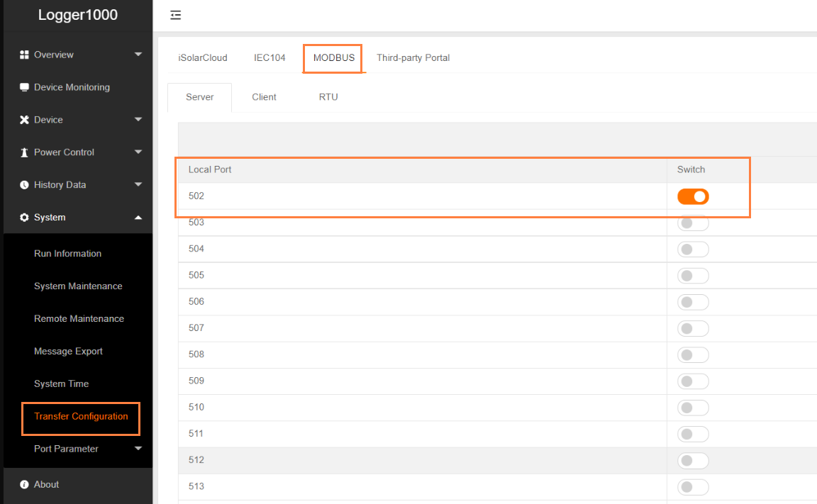Click the System gear icon
817x504 pixels.
click(25, 217)
